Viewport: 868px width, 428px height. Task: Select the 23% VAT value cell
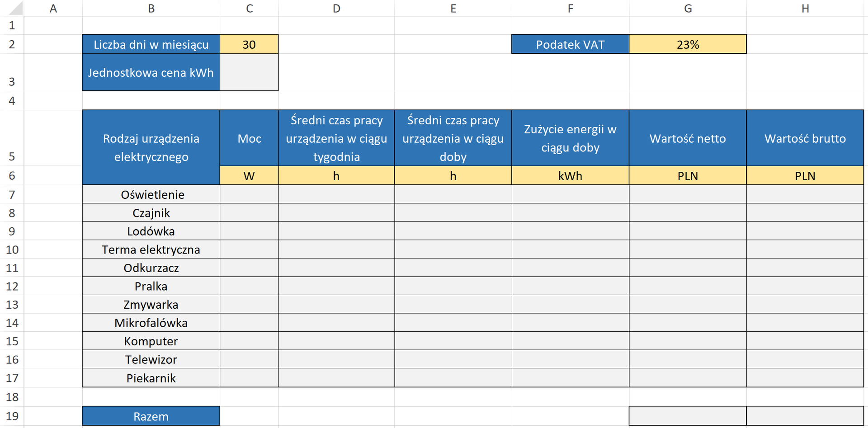(688, 44)
